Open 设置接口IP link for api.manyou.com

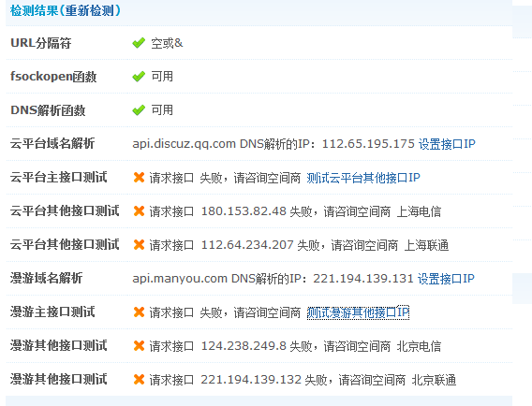pyautogui.click(x=446, y=279)
